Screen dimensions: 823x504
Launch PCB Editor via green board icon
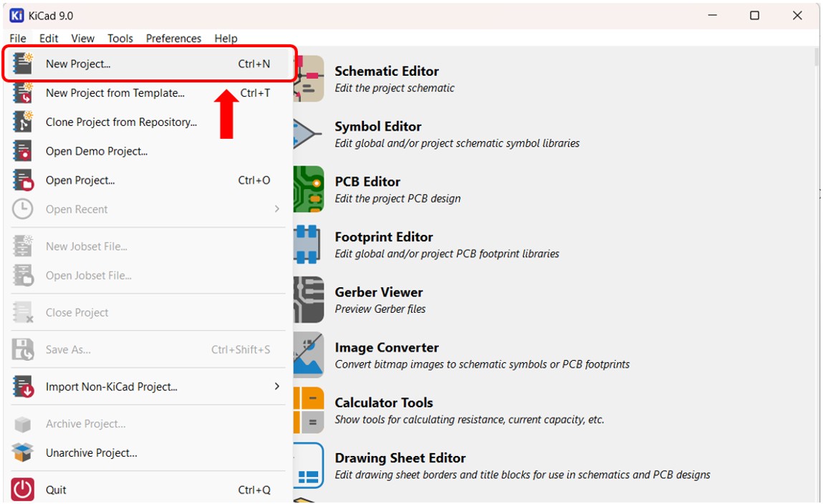(309, 189)
